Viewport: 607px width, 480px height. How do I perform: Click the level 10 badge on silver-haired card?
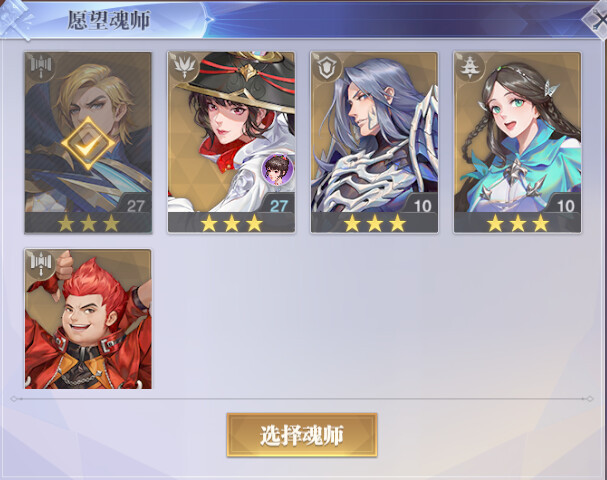(x=422, y=206)
